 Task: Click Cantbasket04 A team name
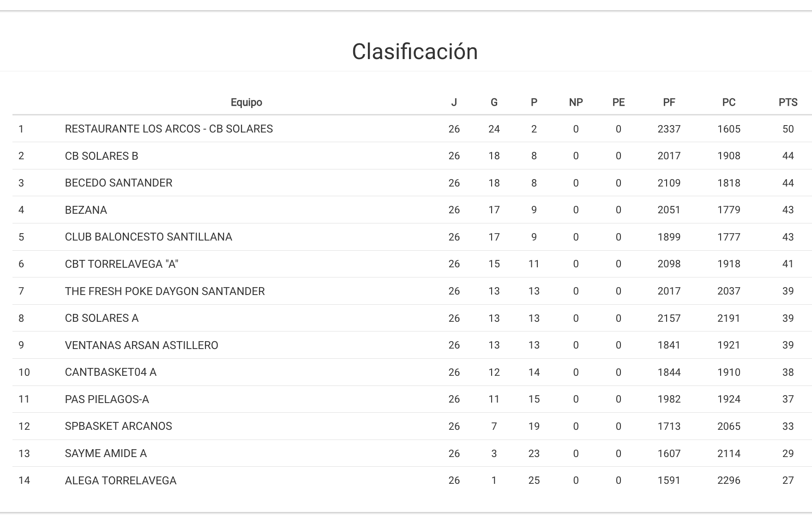pyautogui.click(x=110, y=372)
